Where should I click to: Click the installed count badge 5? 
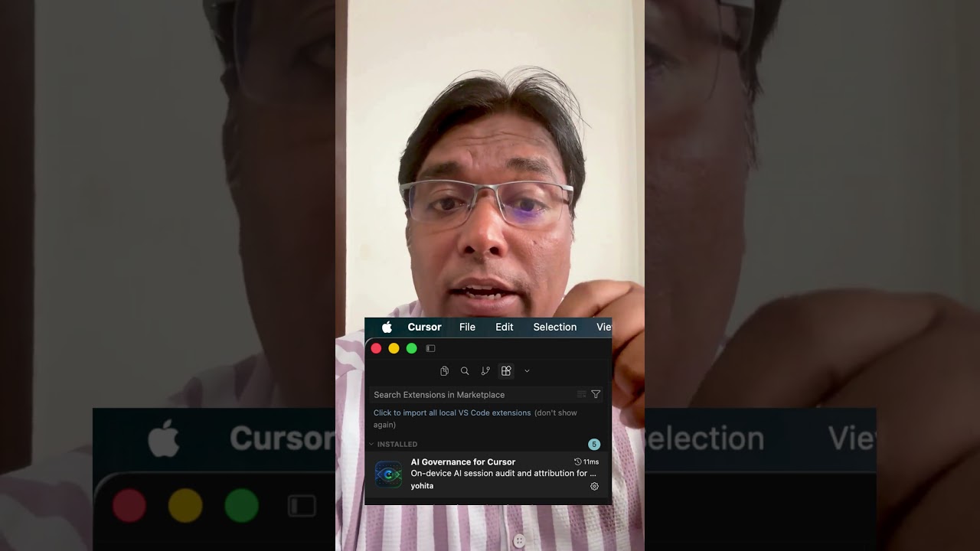click(593, 444)
